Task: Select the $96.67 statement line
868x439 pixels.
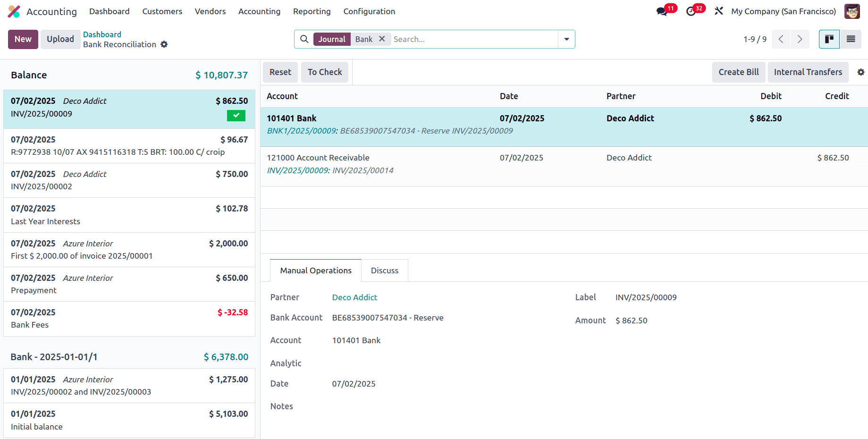Action: click(x=129, y=146)
